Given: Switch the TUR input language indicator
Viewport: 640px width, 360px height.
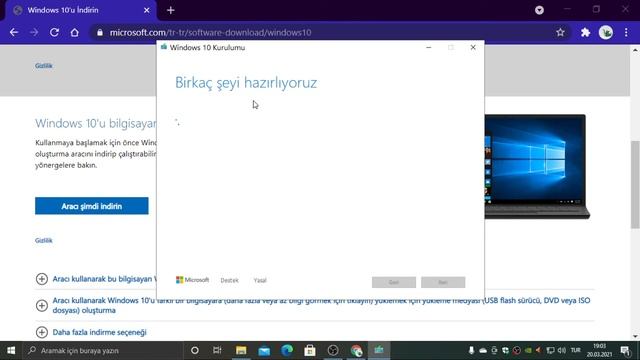Looking at the screenshot, I should (x=576, y=351).
